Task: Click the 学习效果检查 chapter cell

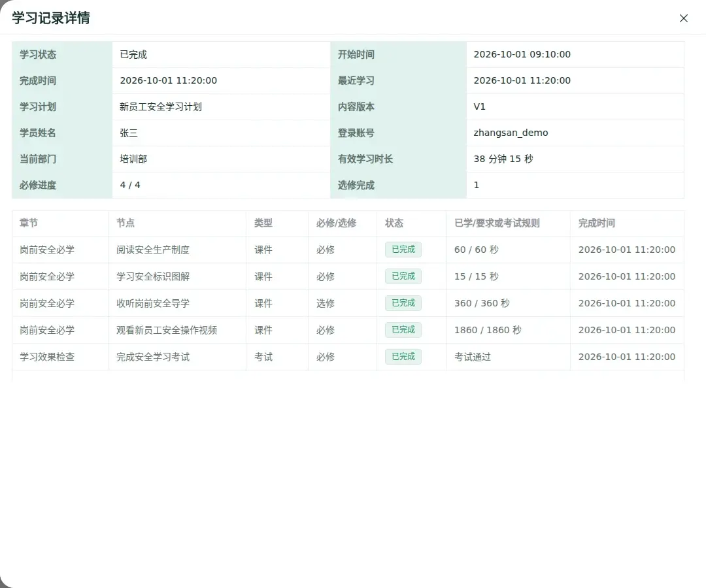Action: pyautogui.click(x=60, y=357)
